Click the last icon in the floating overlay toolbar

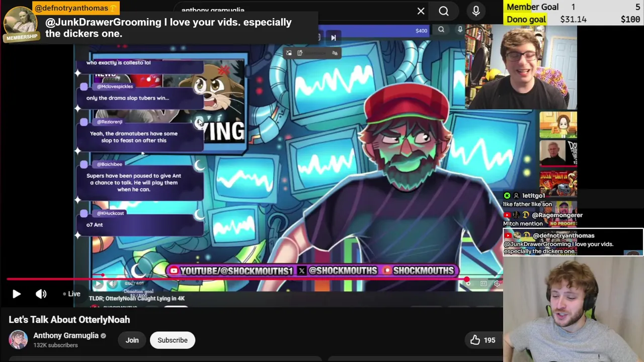[x=335, y=53]
